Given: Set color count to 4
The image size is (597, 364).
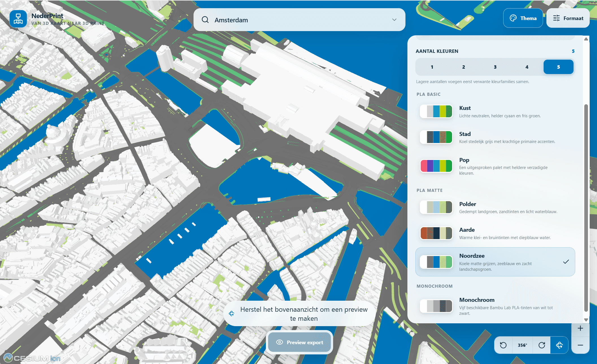Looking at the screenshot, I should click(527, 67).
